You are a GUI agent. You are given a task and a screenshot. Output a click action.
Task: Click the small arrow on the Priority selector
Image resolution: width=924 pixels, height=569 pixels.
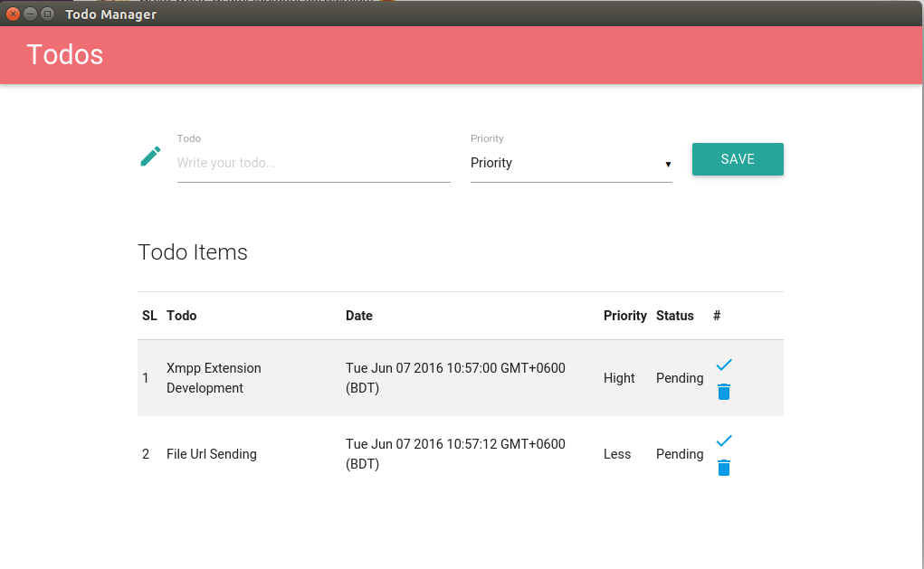(x=668, y=164)
